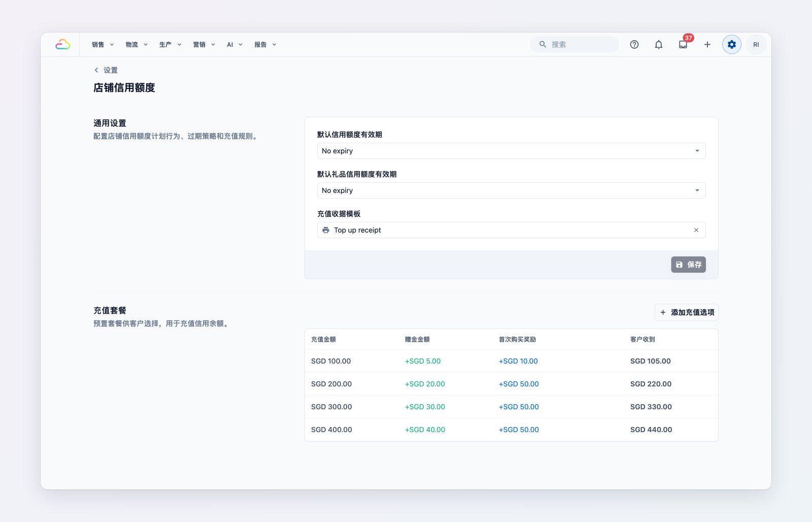Click first purchase reward +SGD 10.00
This screenshot has width=812, height=522.
click(518, 361)
